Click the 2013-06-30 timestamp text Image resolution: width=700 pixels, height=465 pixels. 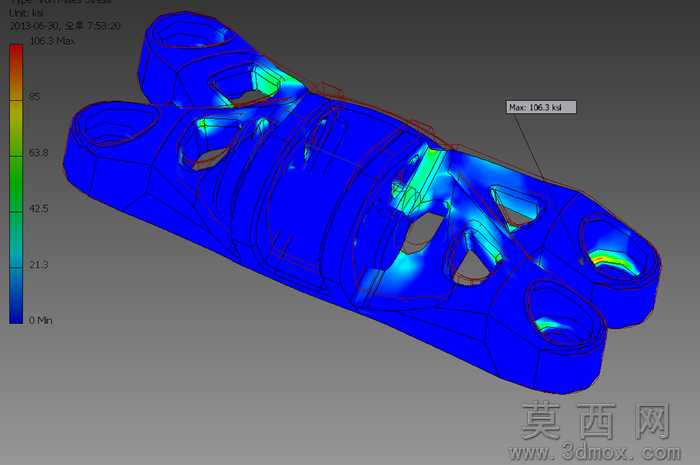tap(65, 26)
